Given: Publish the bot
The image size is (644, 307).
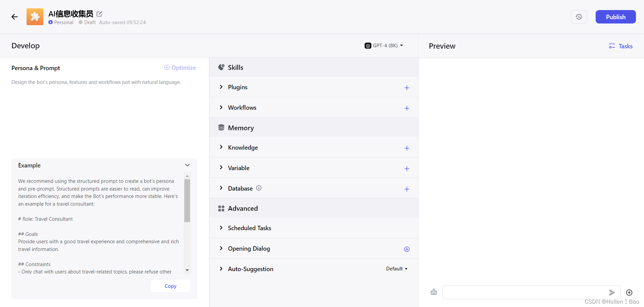Looking at the screenshot, I should [615, 17].
